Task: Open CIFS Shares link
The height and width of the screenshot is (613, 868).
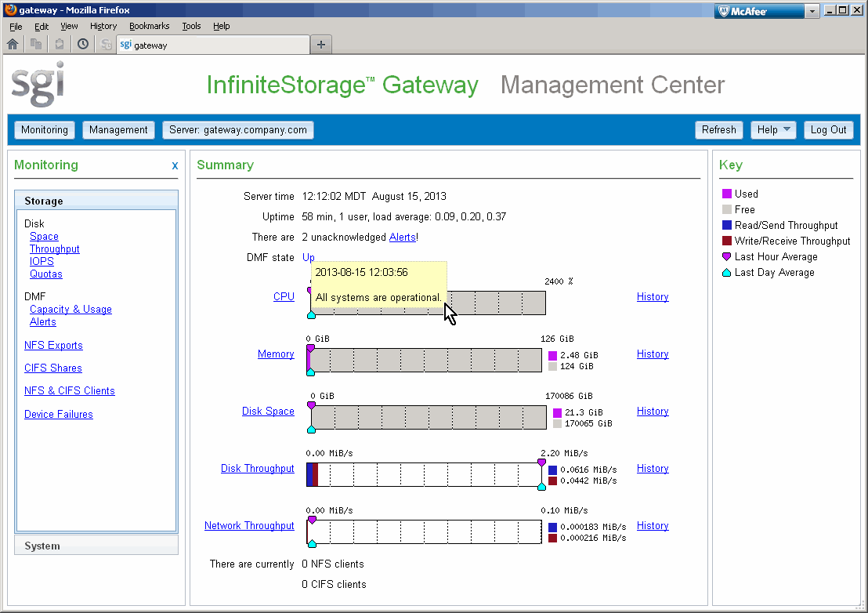Action: 53,368
